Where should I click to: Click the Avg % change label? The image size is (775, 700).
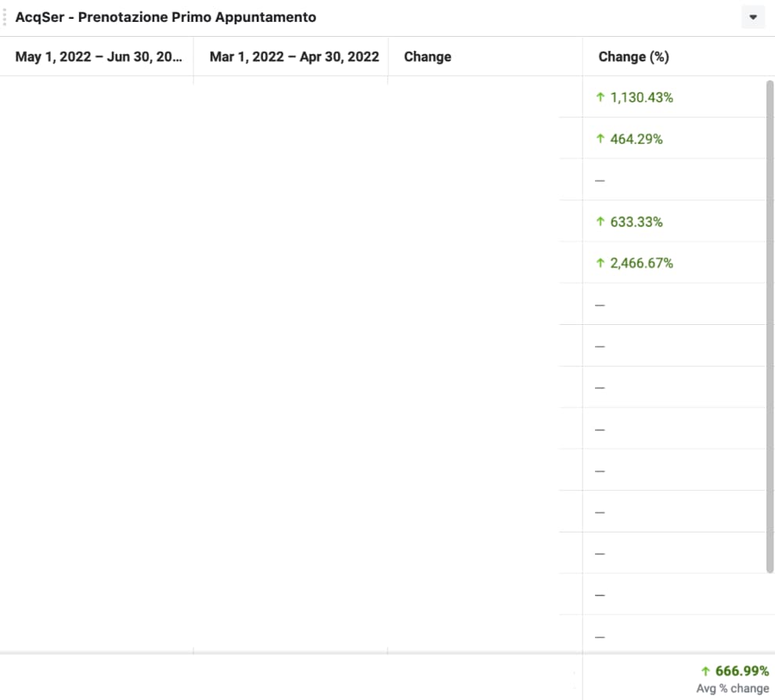733,688
